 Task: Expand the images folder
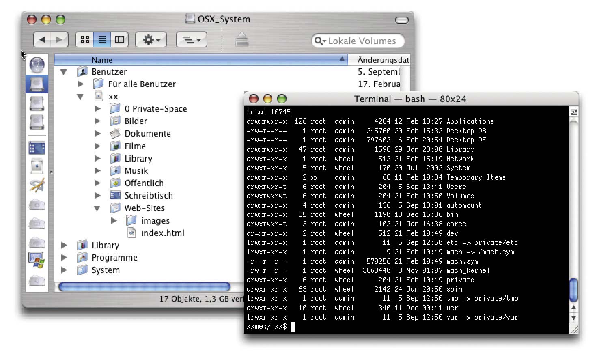coord(114,220)
